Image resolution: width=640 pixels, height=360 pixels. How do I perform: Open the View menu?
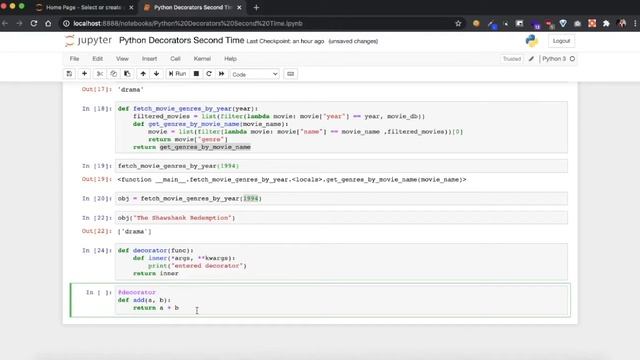[x=122, y=59]
